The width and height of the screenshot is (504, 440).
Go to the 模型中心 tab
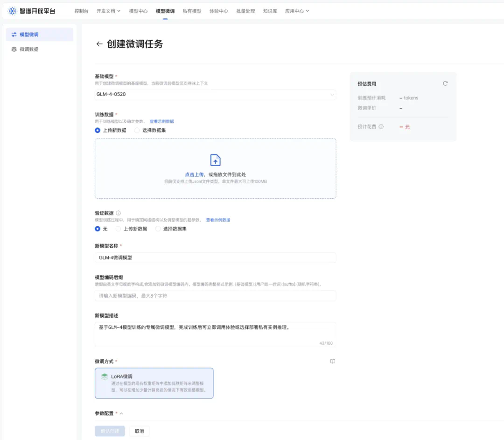point(138,11)
